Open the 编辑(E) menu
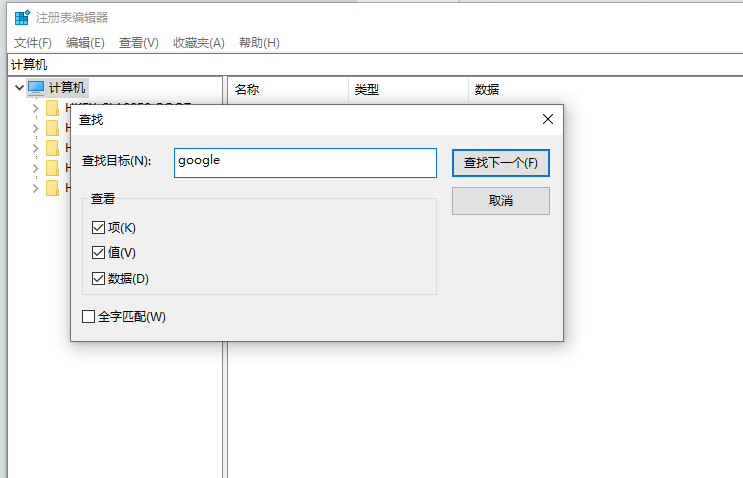The height and width of the screenshot is (478, 743). tap(85, 43)
